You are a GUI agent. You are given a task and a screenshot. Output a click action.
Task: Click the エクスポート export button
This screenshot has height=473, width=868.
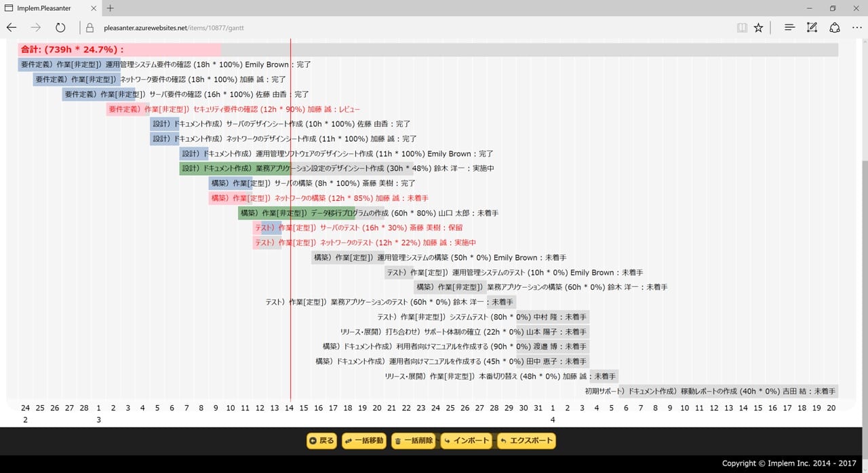click(526, 441)
